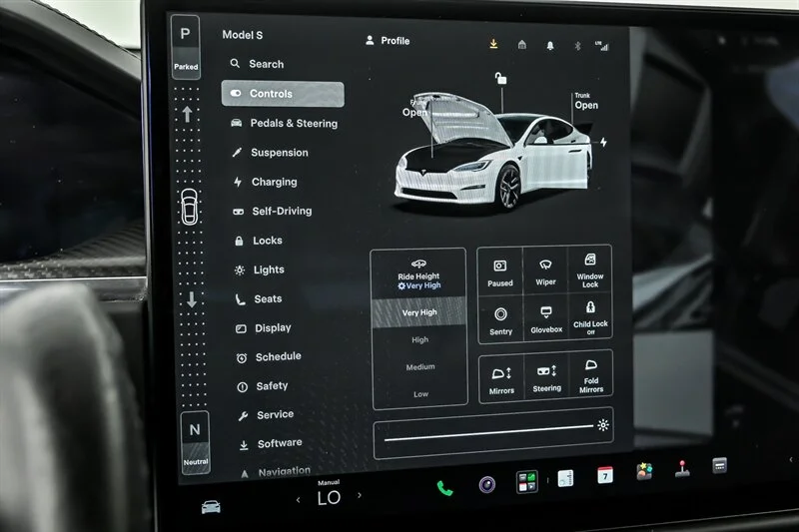Toggle the Window Lock

tap(590, 270)
